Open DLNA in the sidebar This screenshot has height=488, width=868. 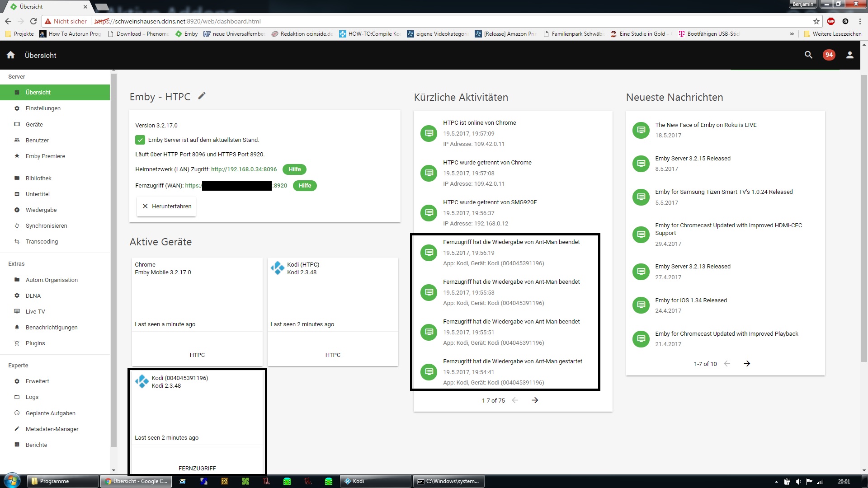tap(55, 296)
